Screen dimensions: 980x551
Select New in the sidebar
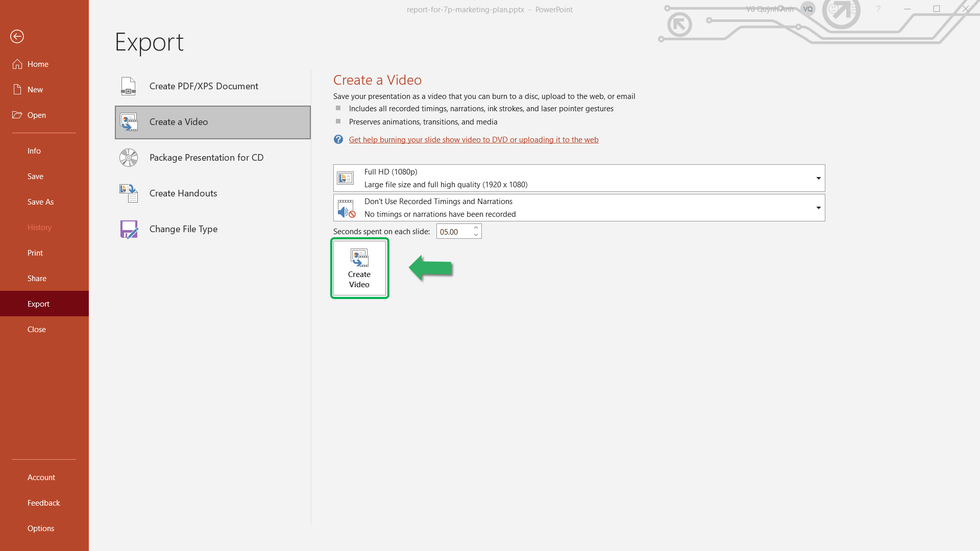coord(44,89)
